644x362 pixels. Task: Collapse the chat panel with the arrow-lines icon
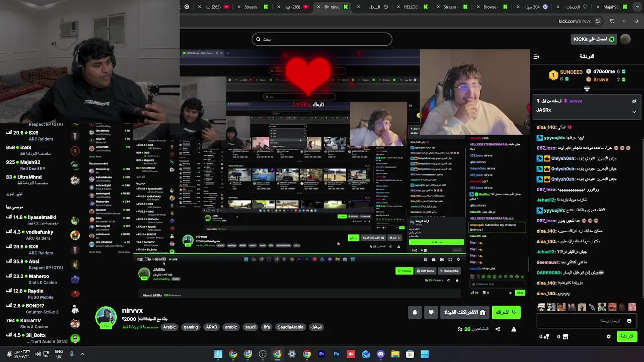pyautogui.click(x=536, y=57)
